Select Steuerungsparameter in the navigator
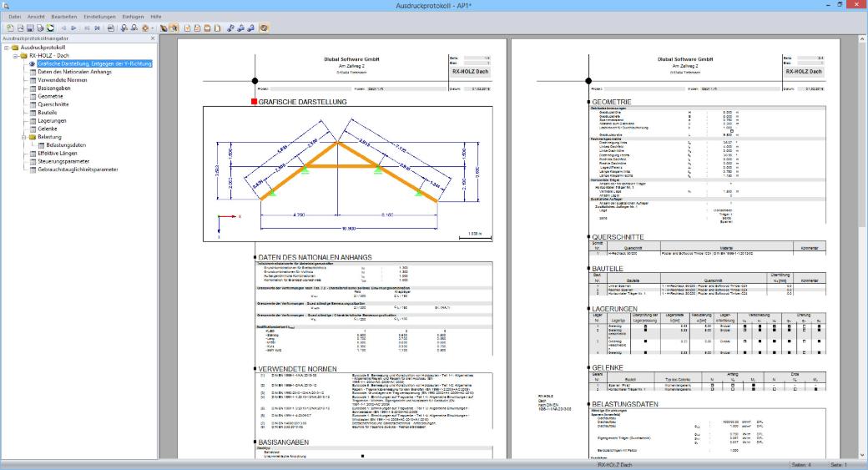Viewport: 868px width, 470px height. (x=63, y=161)
